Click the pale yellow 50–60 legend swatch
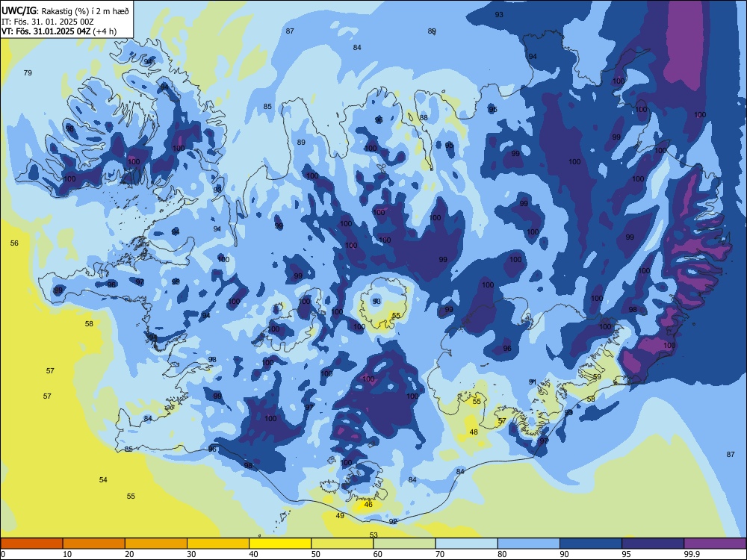Screen dimensions: 747x560 pyautogui.click(x=342, y=544)
